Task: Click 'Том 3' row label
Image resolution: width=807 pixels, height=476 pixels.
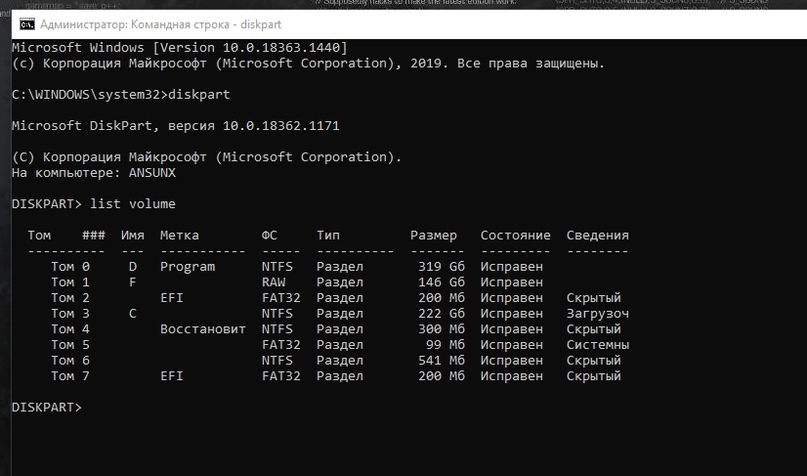Action: click(71, 313)
